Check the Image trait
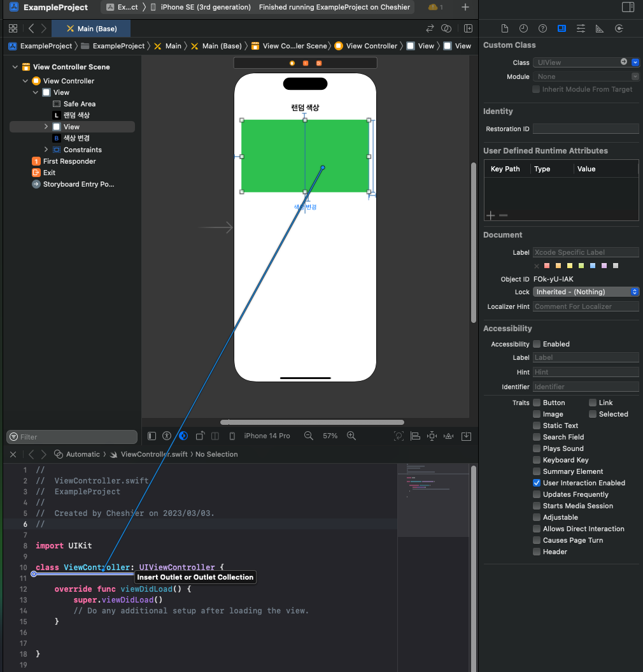This screenshot has height=672, width=643. click(x=536, y=414)
